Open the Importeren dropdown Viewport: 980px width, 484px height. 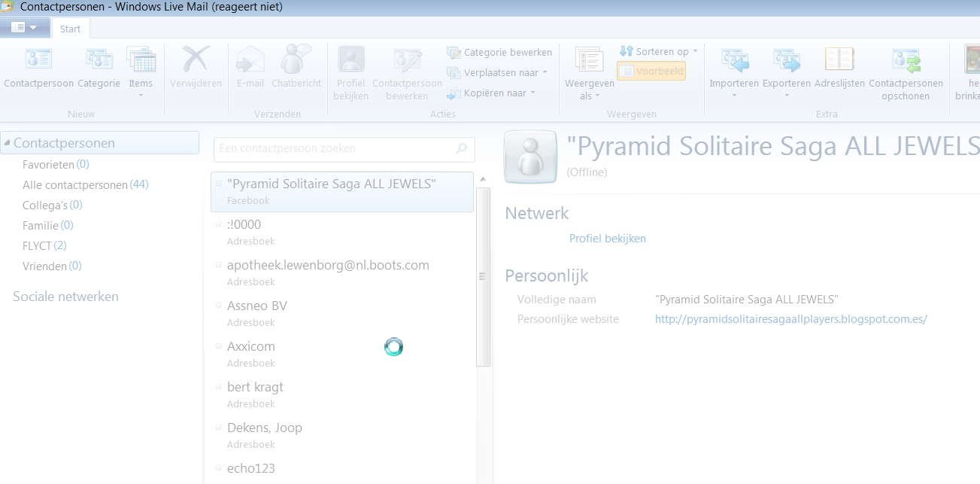click(x=734, y=74)
